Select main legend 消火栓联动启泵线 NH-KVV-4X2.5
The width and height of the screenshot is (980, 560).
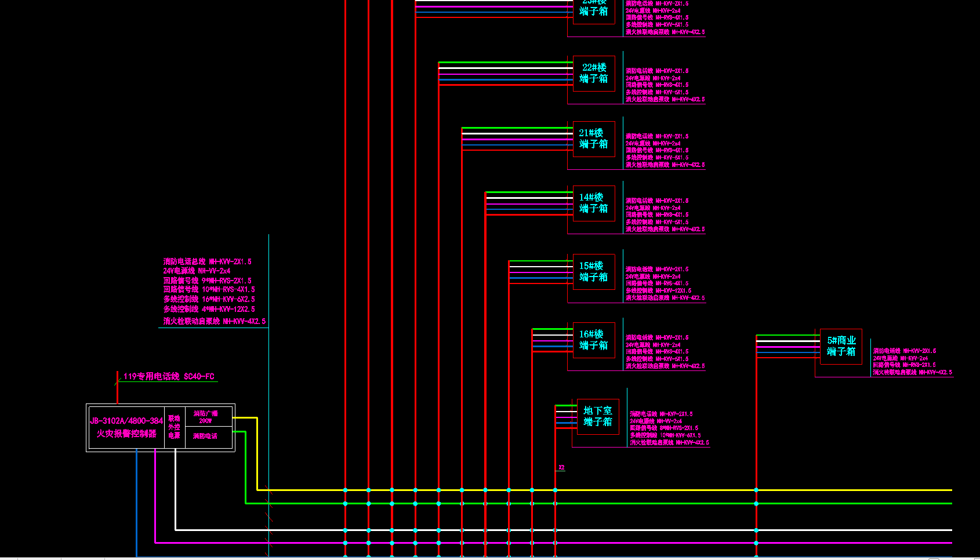[x=215, y=321]
